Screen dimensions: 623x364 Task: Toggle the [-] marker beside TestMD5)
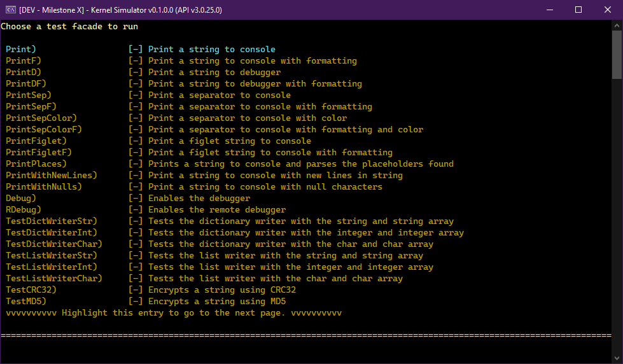coord(136,302)
